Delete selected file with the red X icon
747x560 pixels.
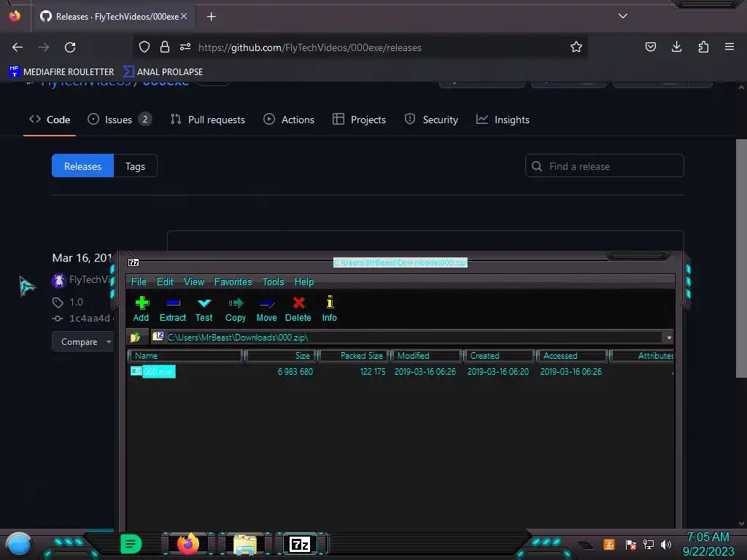pos(298,309)
